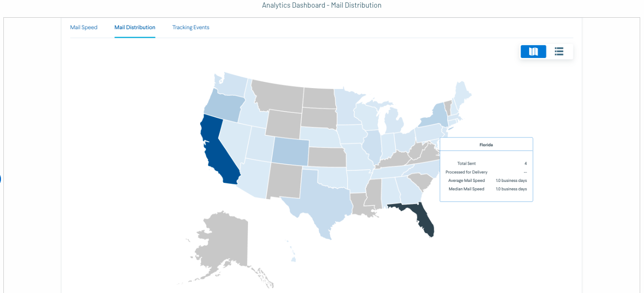Switch to the Tracking Events tab
The height and width of the screenshot is (293, 644).
[191, 27]
